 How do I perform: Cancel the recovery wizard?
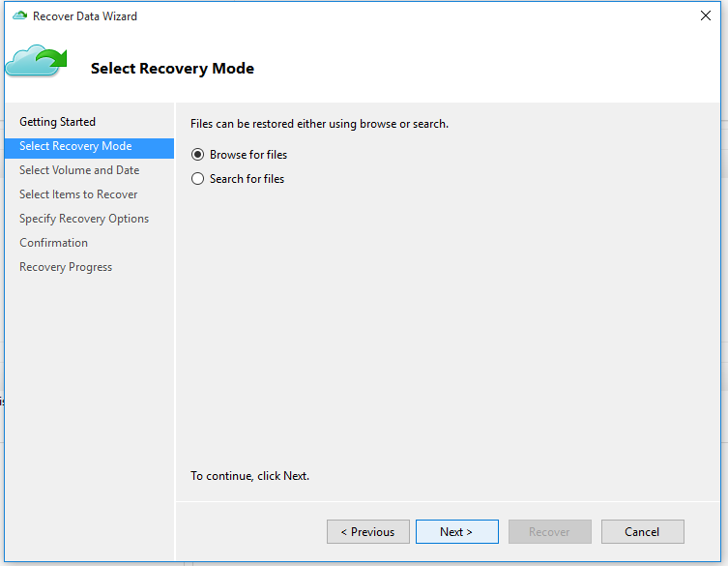[643, 531]
